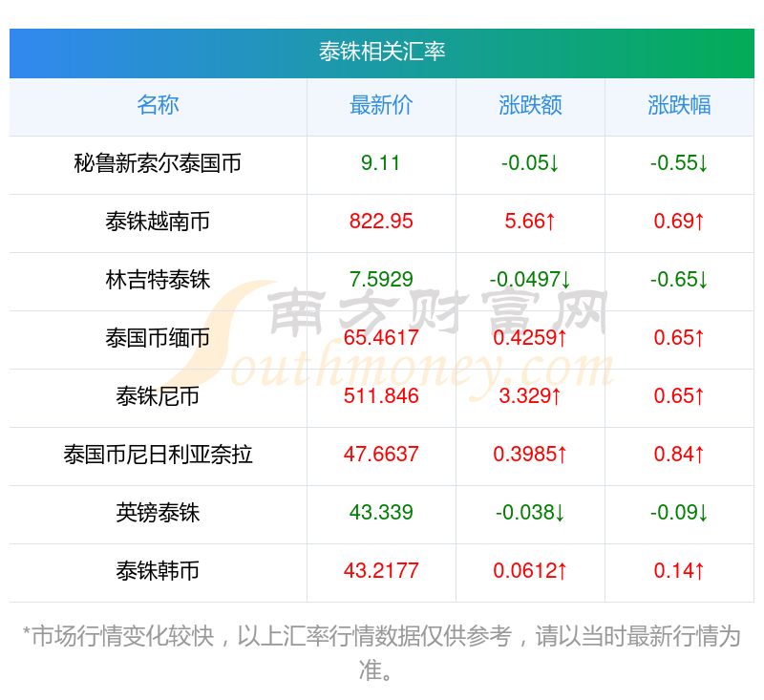This screenshot has height=700, width=764.
Task: Select the 秘鲁新索尔泰国币 row name
Action: tap(158, 163)
